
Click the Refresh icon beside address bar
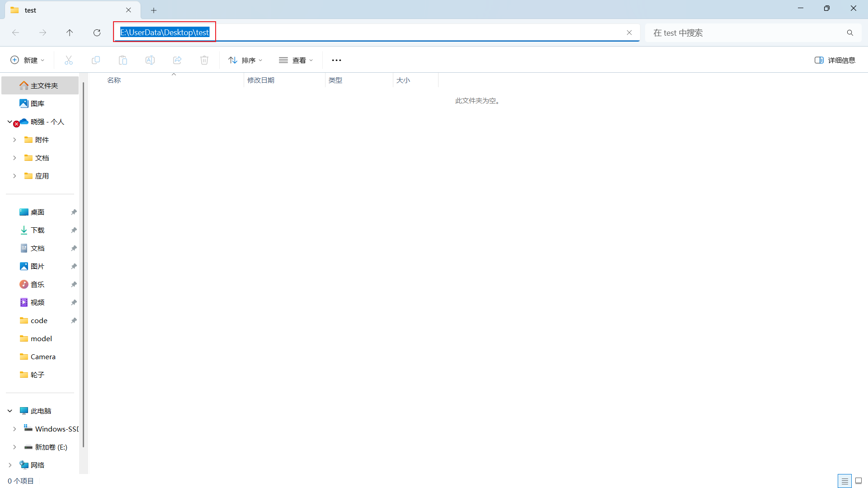[97, 33]
